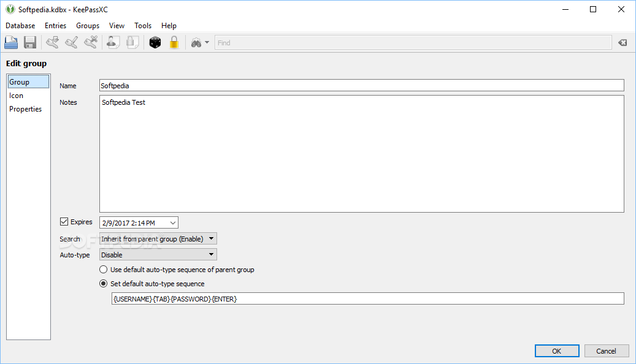Screen dimensions: 636x364
Task: Open database with the folder icon
Action: click(x=11, y=42)
